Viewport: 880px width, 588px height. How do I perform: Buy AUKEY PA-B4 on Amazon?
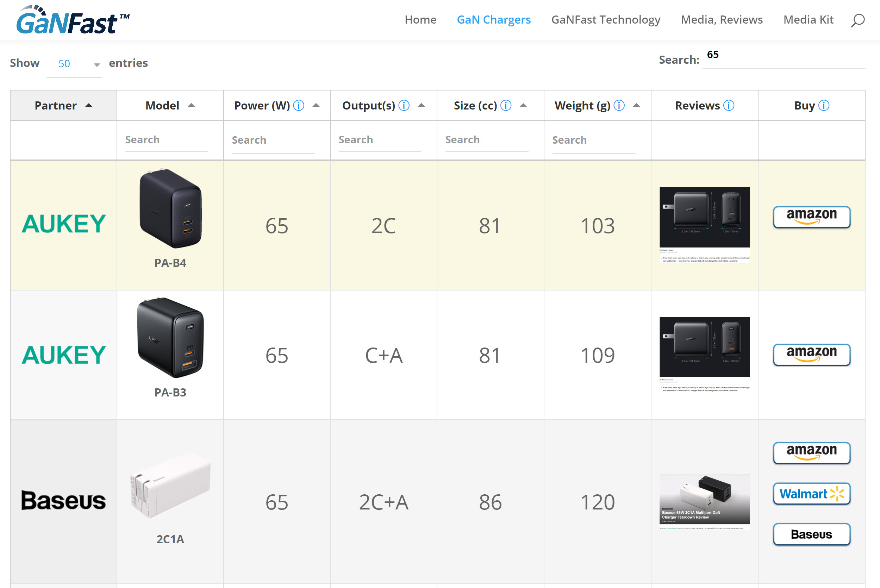(x=811, y=217)
